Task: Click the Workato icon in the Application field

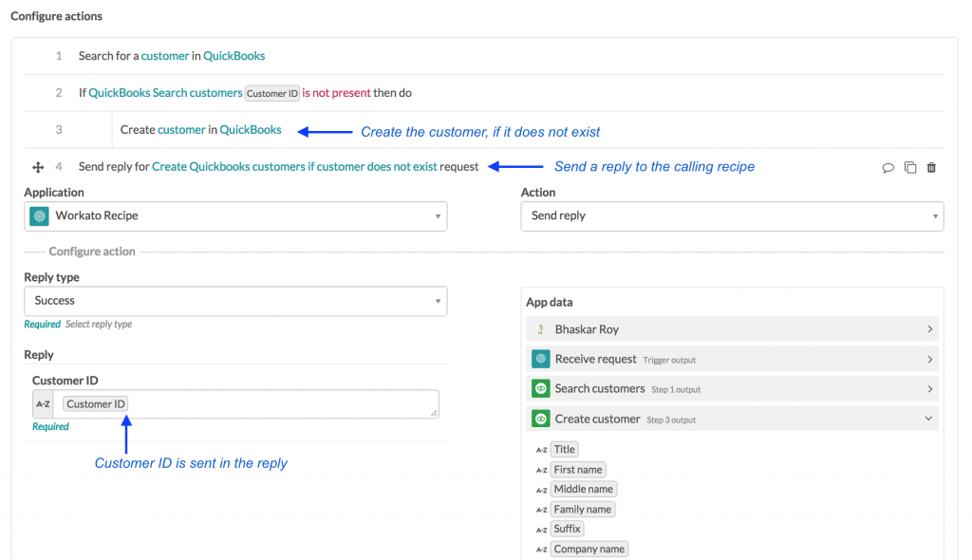Action: pyautogui.click(x=39, y=216)
